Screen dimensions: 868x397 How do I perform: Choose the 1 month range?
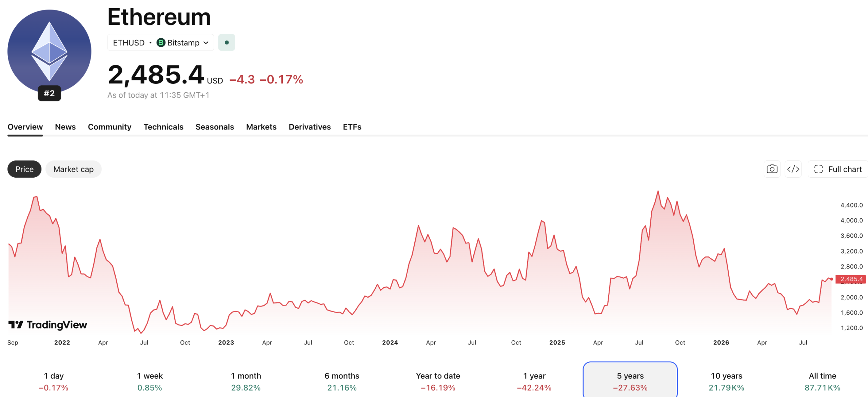click(246, 381)
